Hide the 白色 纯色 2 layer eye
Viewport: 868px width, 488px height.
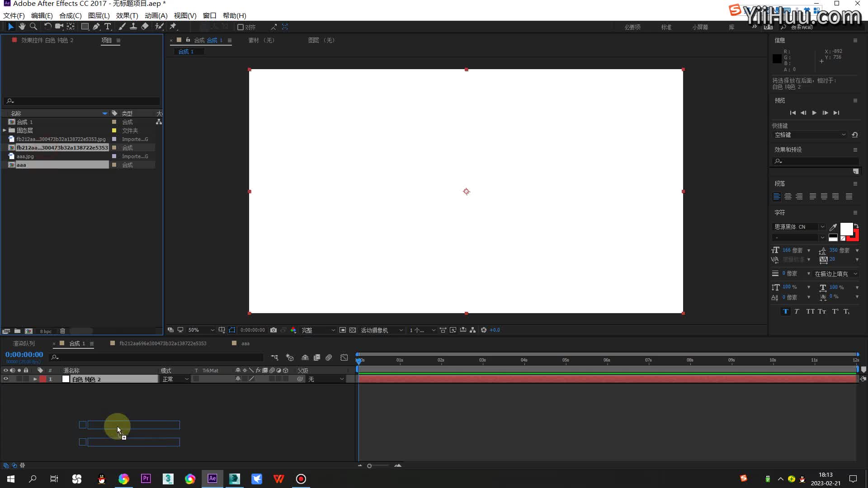click(x=6, y=379)
